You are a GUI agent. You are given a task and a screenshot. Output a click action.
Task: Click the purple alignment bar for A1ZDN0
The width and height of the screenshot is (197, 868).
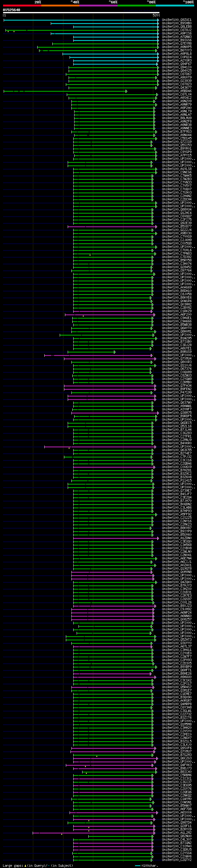(x=116, y=538)
